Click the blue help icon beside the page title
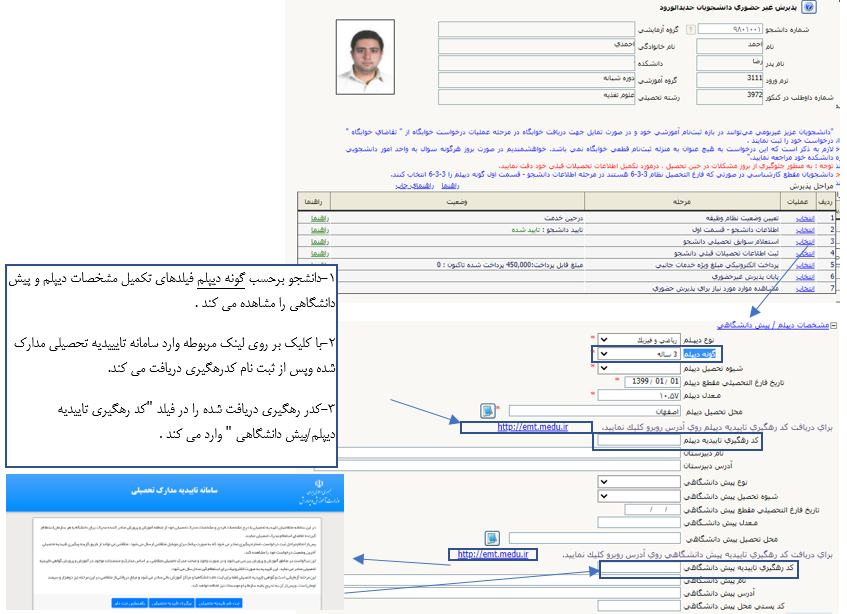The width and height of the screenshot is (847, 614). click(x=809, y=7)
